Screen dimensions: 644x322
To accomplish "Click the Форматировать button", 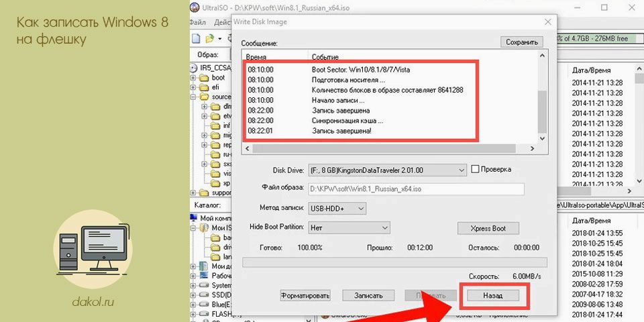I will pos(305,295).
